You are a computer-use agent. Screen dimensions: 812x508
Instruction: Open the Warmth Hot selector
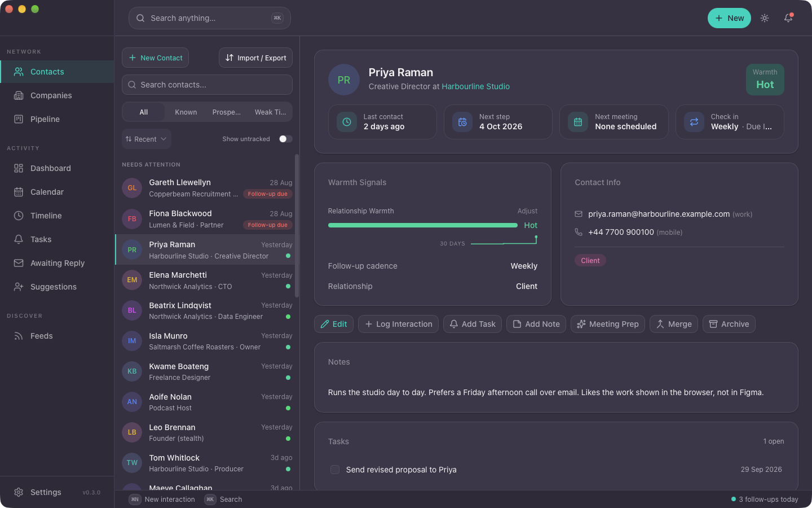(x=765, y=80)
